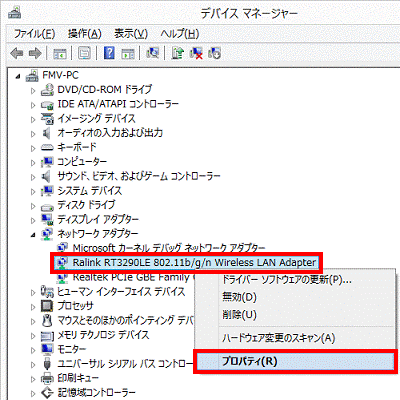The image size is (400, 400).
Task: Expand the 印刷キュー node
Action: pyautogui.click(x=33, y=379)
